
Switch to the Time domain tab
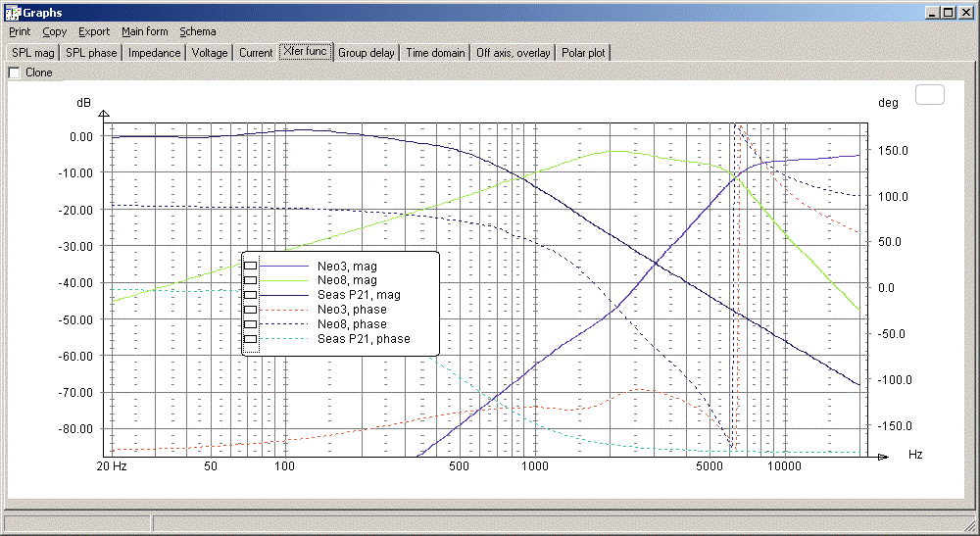click(436, 53)
